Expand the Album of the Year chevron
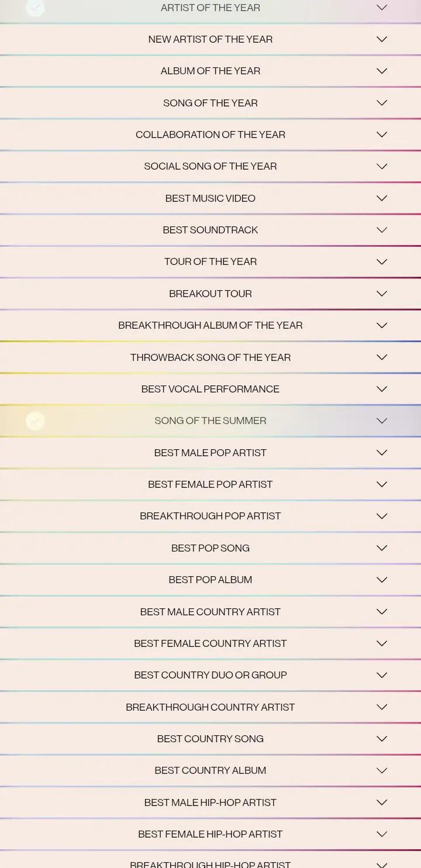Image resolution: width=421 pixels, height=868 pixels. (x=382, y=71)
